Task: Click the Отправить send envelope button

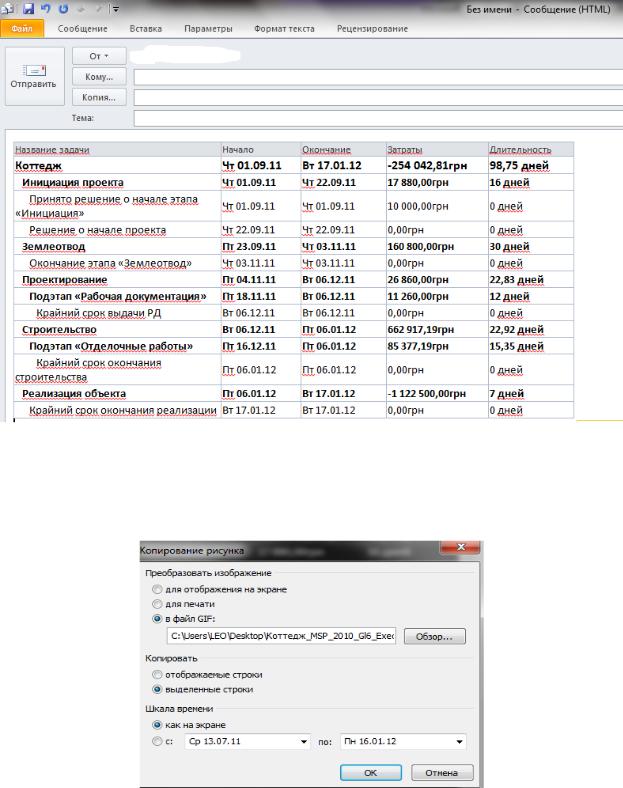Action: click(x=34, y=76)
